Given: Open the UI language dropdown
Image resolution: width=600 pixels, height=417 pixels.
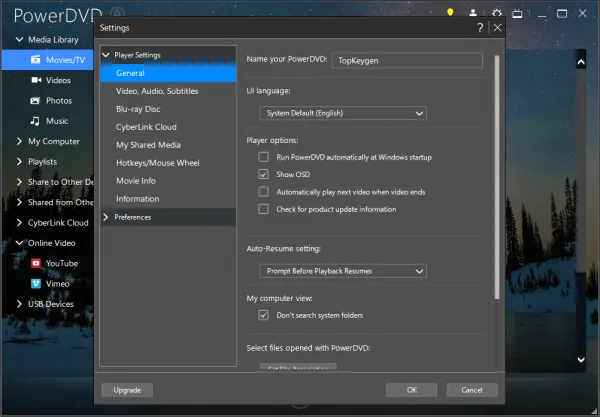Looking at the screenshot, I should pyautogui.click(x=343, y=113).
